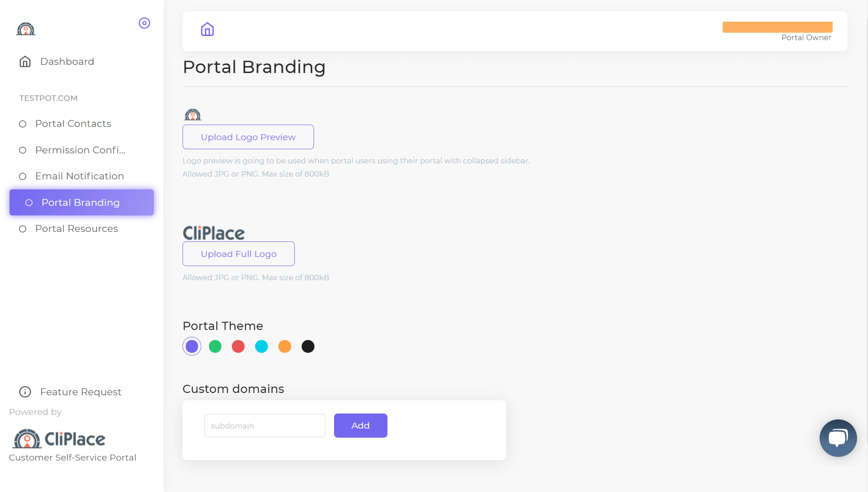The width and height of the screenshot is (868, 492).
Task: Click the home icon in top bar
Action: 208,29
